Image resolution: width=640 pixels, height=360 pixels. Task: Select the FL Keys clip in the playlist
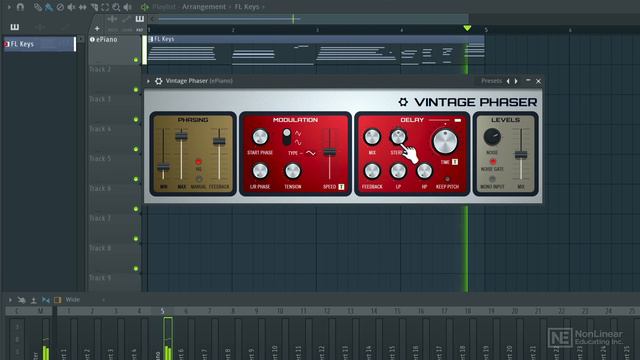pos(316,51)
